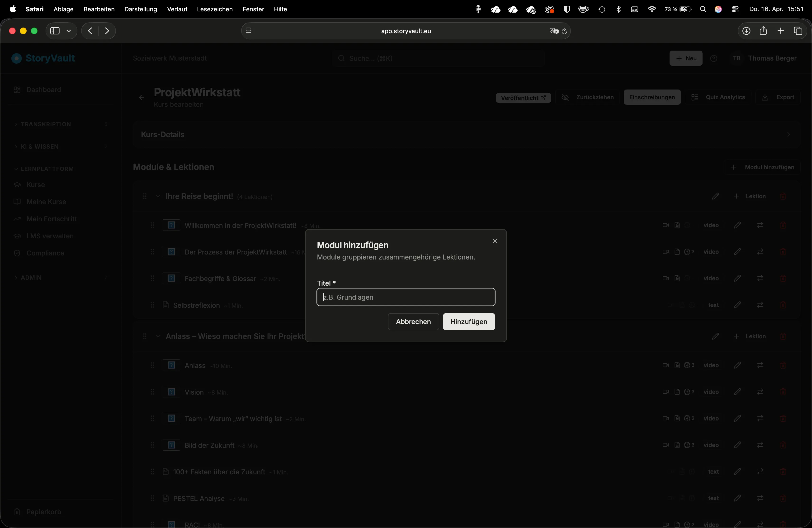Add Lektion to Ihre Reise beginnt!
Screen dimensions: 812x528
750,196
